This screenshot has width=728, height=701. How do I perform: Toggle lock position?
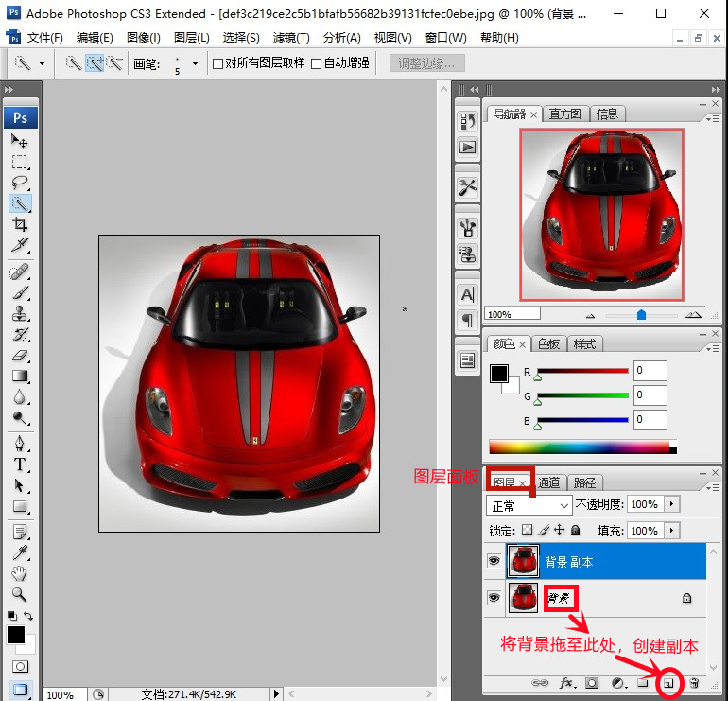[x=560, y=530]
